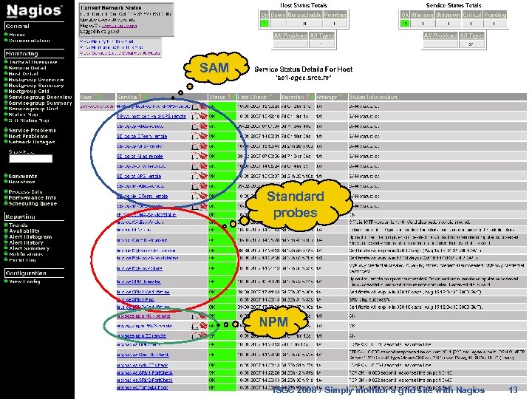Filter hosts by Pending in Host Status Totals

pos(335,15)
